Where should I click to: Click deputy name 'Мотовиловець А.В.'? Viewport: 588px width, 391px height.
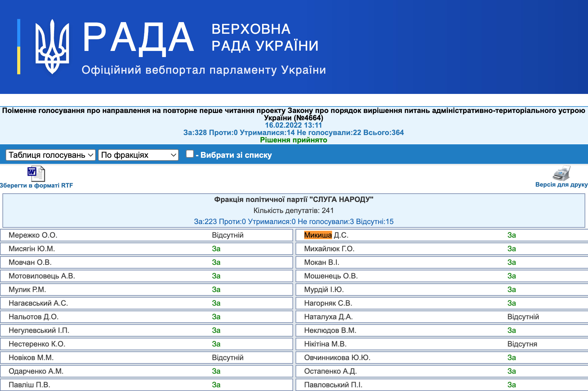point(42,276)
